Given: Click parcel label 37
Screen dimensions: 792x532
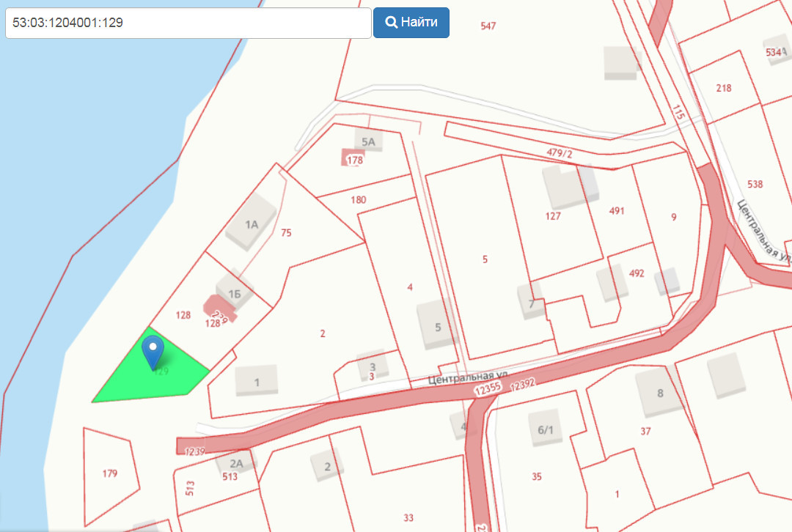Looking at the screenshot, I should click(x=645, y=432).
